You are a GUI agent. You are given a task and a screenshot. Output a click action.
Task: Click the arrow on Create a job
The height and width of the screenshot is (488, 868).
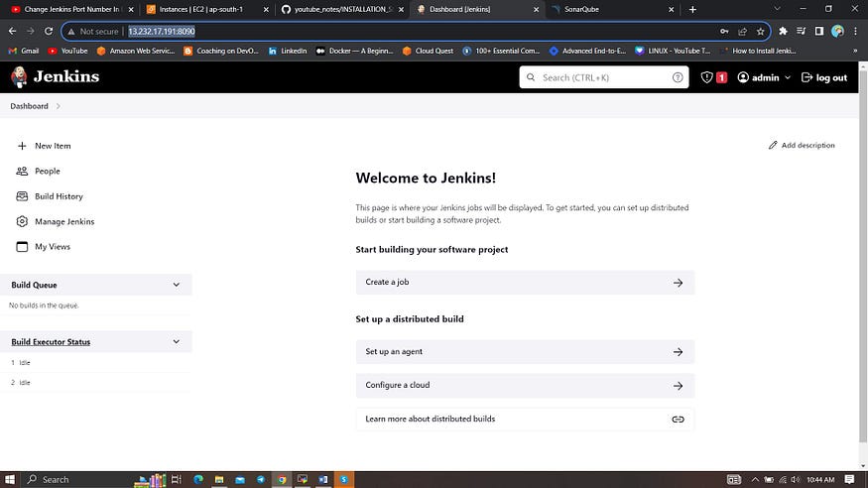(x=679, y=283)
